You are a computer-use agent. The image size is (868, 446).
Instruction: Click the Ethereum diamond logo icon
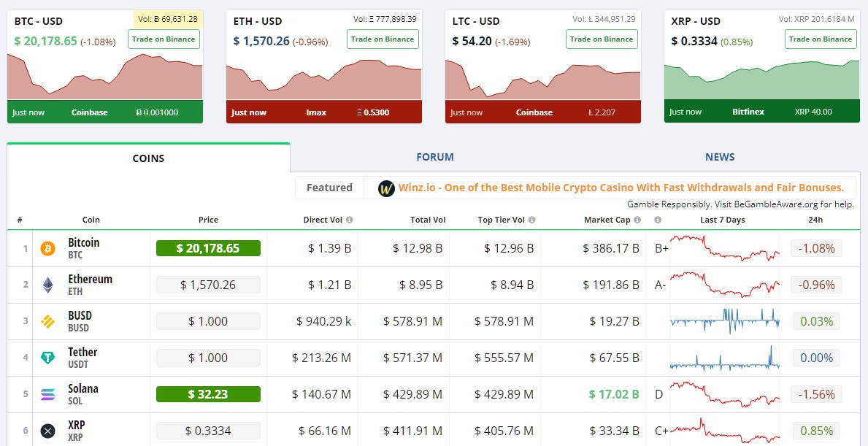(x=47, y=285)
